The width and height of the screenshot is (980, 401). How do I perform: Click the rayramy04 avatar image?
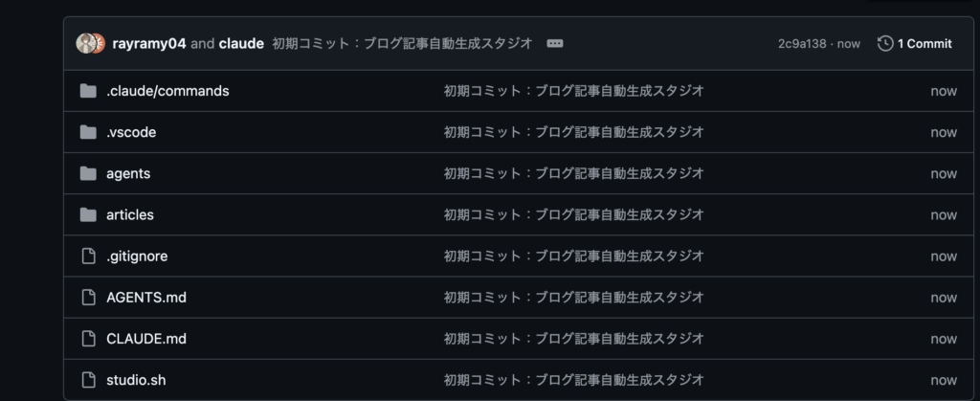click(86, 43)
